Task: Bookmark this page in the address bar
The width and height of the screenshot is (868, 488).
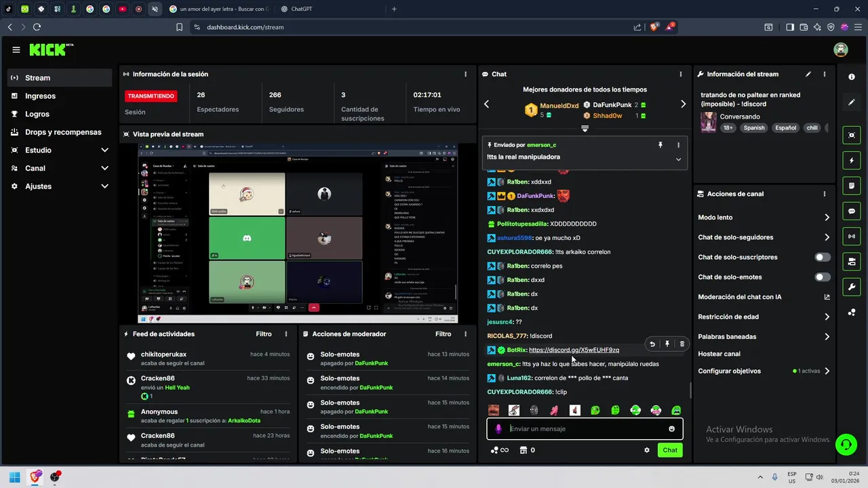Action: tap(180, 27)
